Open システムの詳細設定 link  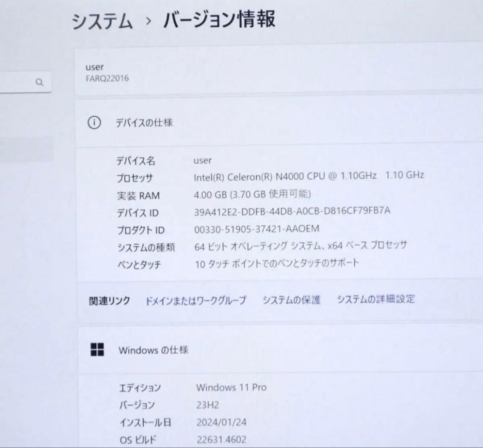coord(376,299)
